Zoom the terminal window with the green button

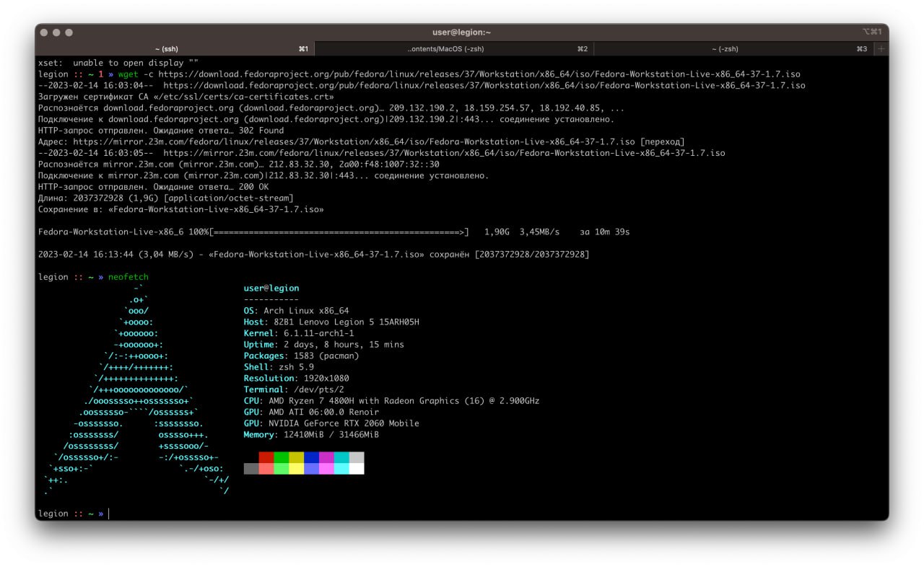point(69,32)
